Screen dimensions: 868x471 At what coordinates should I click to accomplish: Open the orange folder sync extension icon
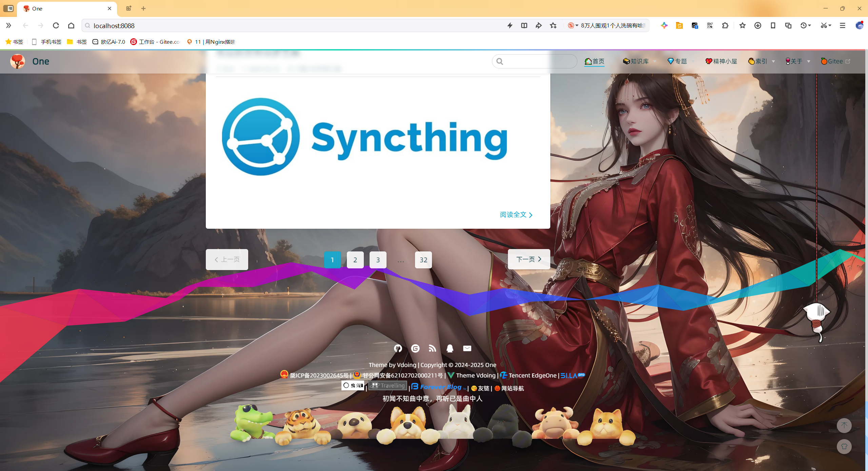(x=679, y=25)
